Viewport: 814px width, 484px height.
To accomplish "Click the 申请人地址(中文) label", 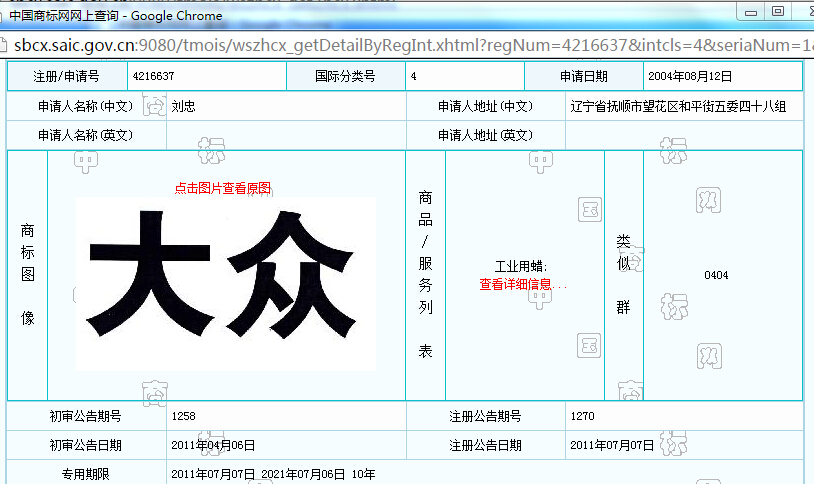I will click(x=485, y=106).
